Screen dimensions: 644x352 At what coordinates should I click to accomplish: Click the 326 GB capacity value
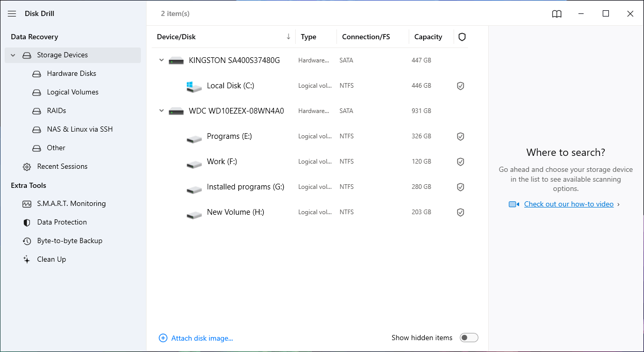422,136
